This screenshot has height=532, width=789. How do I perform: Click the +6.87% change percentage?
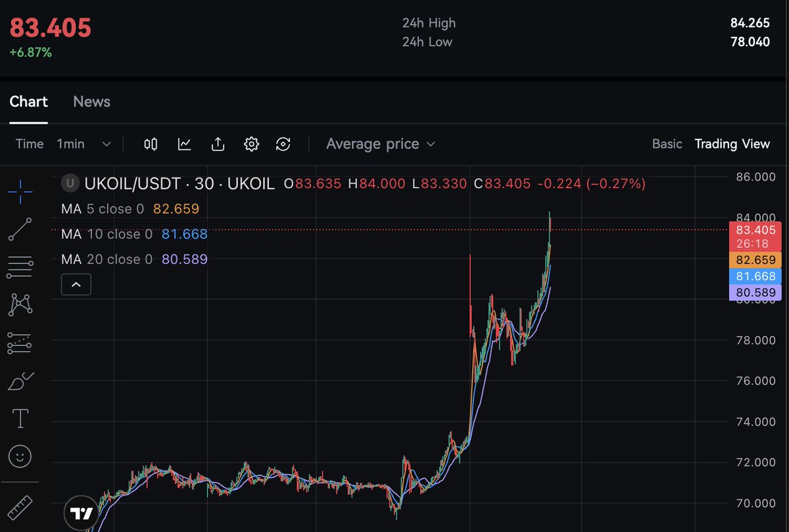point(30,52)
